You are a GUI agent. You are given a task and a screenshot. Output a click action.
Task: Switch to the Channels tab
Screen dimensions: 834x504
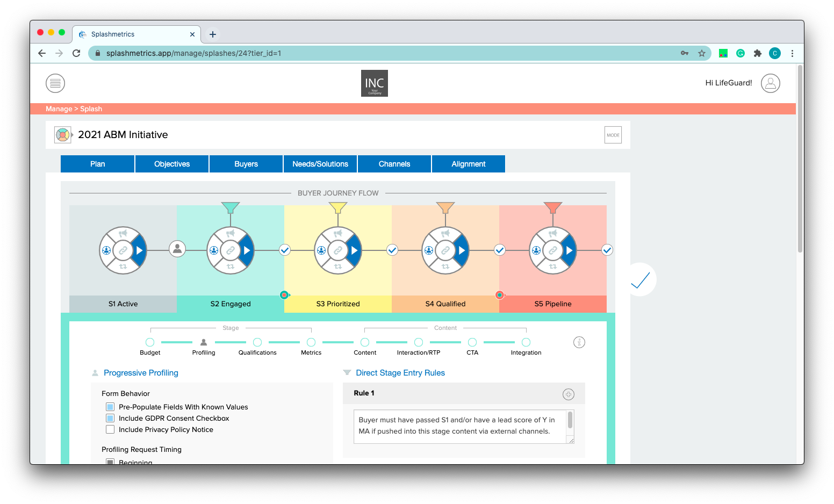[x=394, y=164]
